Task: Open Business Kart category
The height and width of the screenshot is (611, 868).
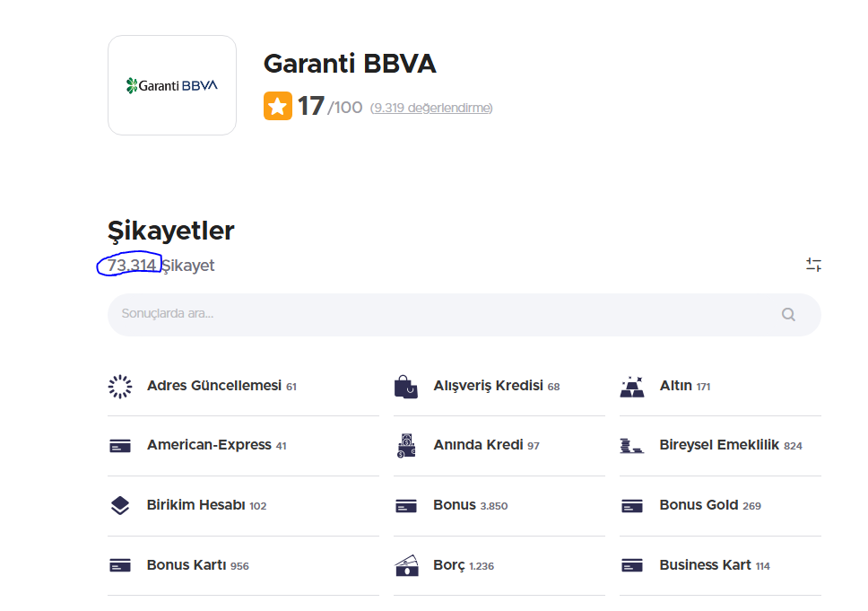Action: tap(705, 564)
